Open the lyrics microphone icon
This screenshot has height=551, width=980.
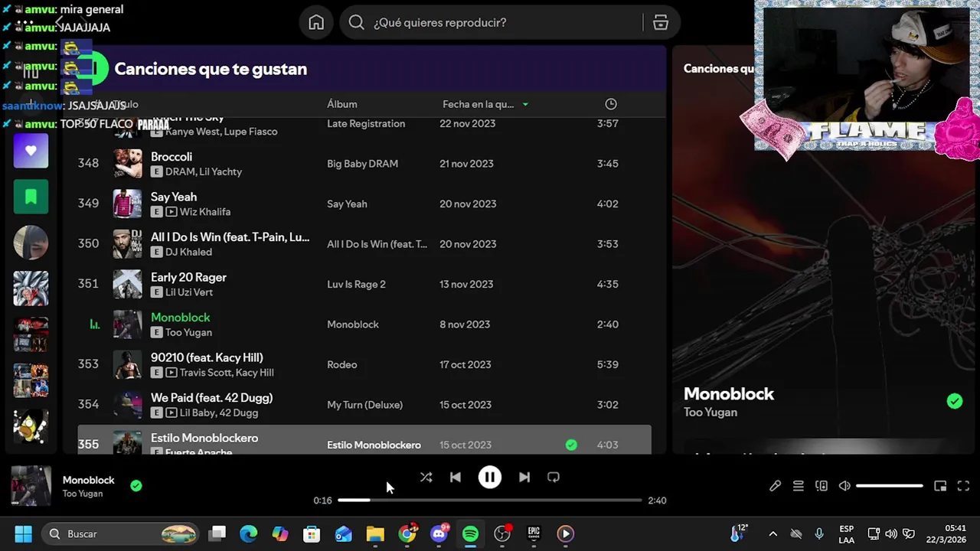[x=776, y=486]
